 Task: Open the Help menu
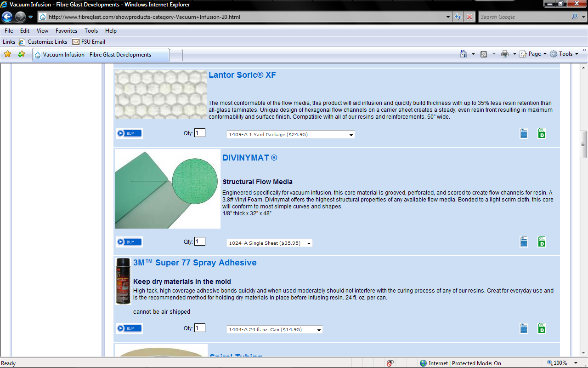click(x=111, y=31)
